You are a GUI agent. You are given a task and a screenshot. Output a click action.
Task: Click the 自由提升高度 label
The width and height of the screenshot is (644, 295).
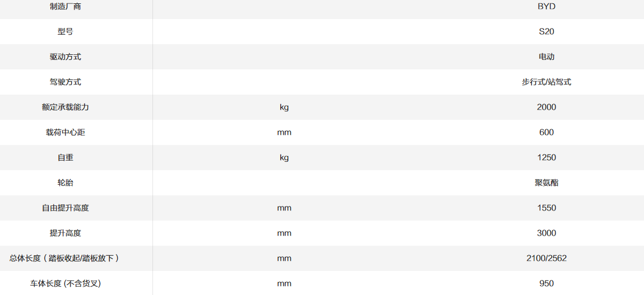pos(65,208)
